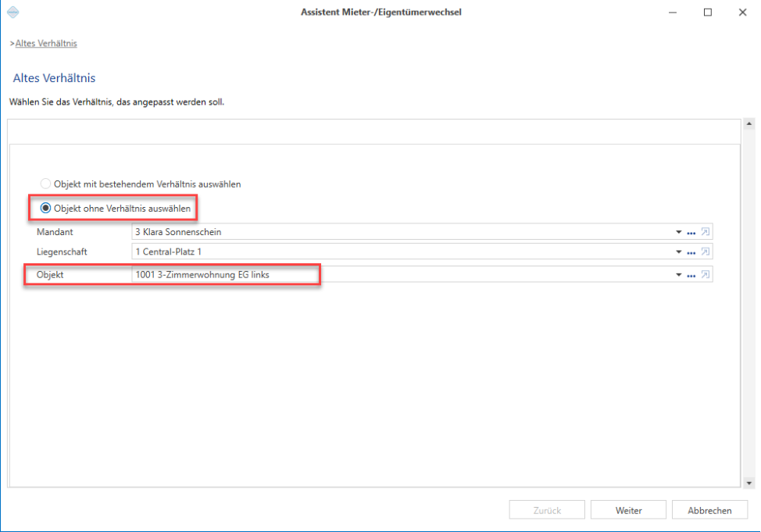This screenshot has height=532, width=761.
Task: Expand the Liegenschaft dropdown arrow
Action: (678, 252)
